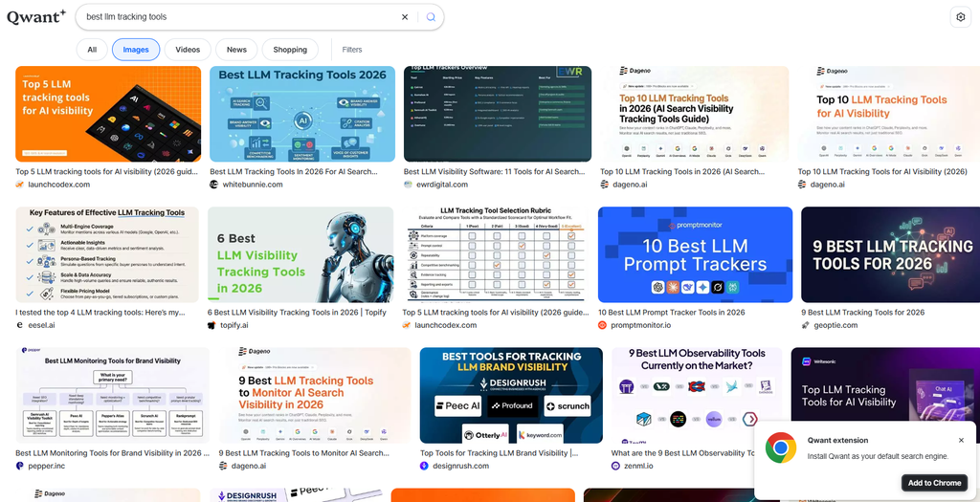Dismiss the Qwant extension popup
Viewport: 980px width, 502px height.
tap(961, 440)
